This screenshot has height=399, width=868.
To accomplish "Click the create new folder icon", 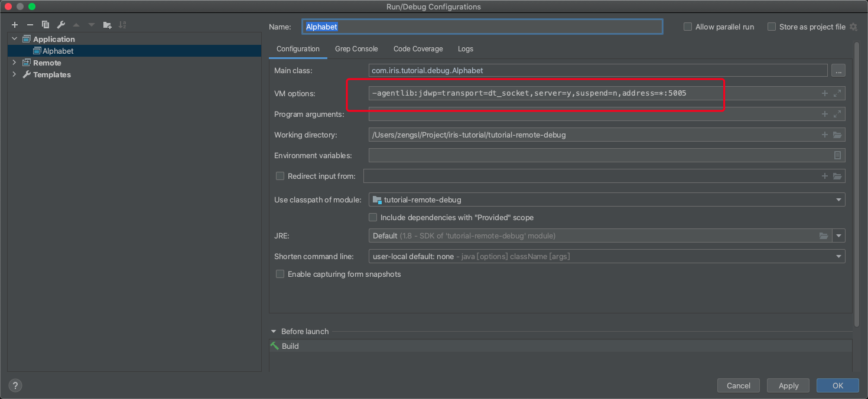I will pos(107,25).
